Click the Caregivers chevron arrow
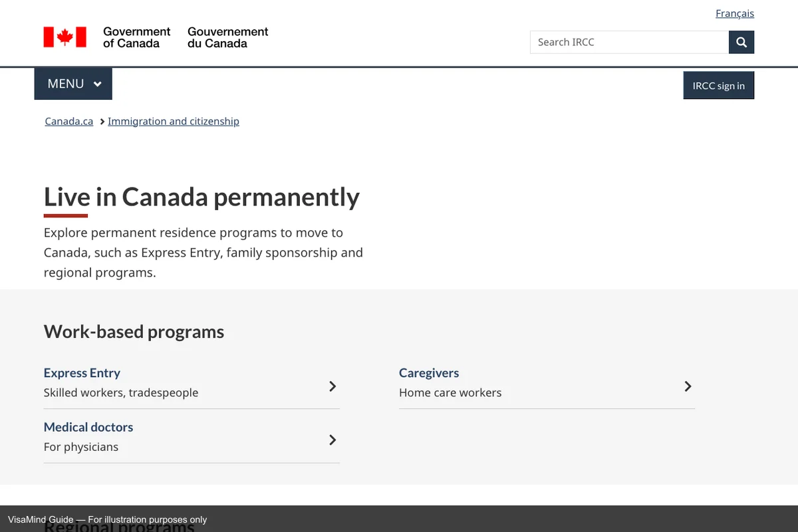The height and width of the screenshot is (532, 798). pos(688,386)
